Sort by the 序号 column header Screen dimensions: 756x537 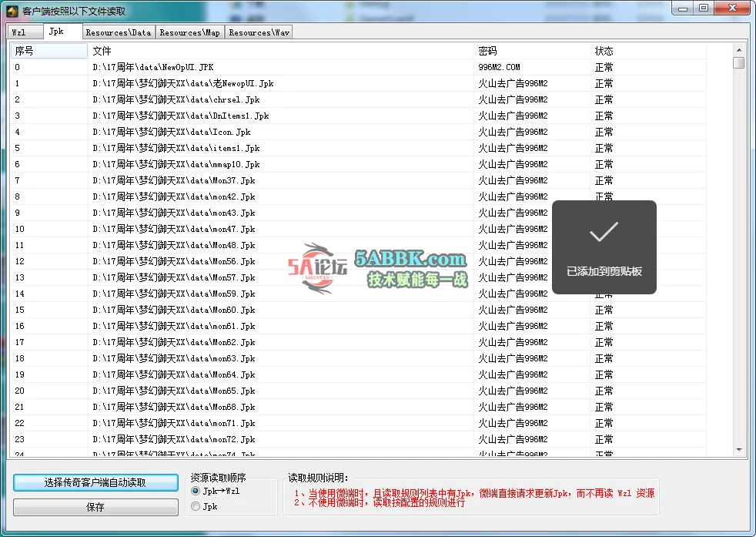click(x=48, y=51)
